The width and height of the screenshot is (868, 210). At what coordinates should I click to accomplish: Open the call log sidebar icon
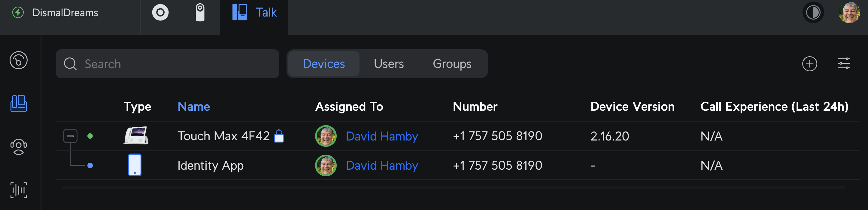point(19,60)
